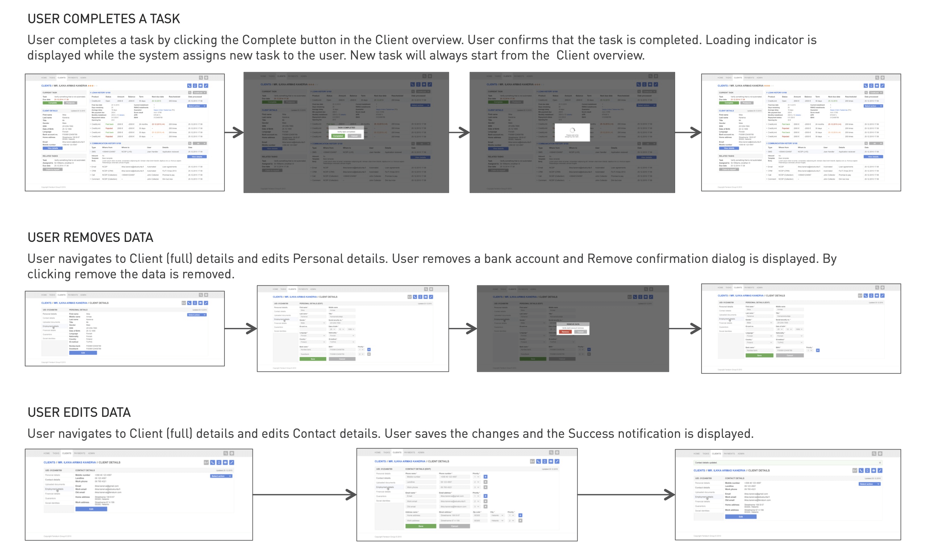Click First name field in two-bank Personal Details form
Viewport: 926px width, 560px height.
(x=313, y=310)
